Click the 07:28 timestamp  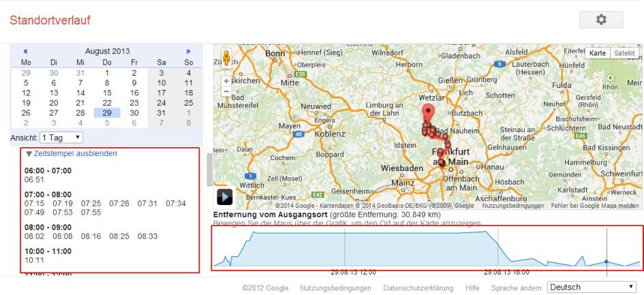tap(119, 204)
